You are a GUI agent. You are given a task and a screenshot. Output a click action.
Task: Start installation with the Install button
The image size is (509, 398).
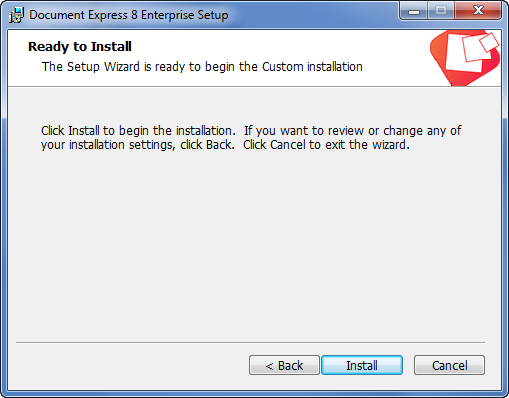362,365
